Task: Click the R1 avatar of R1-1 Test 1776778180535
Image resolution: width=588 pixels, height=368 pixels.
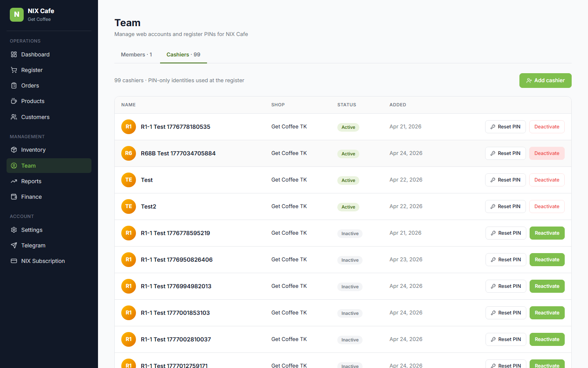Action: pyautogui.click(x=129, y=127)
